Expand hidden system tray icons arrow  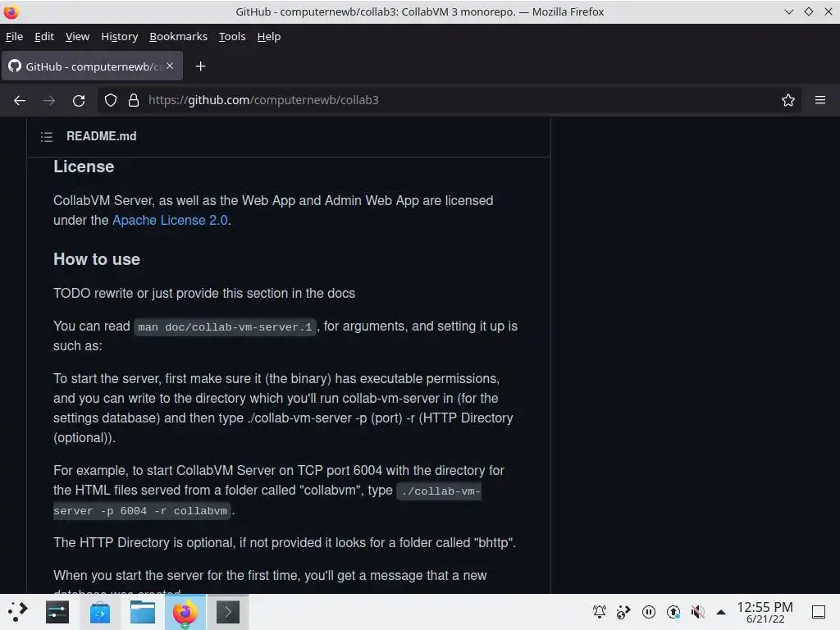(x=721, y=612)
